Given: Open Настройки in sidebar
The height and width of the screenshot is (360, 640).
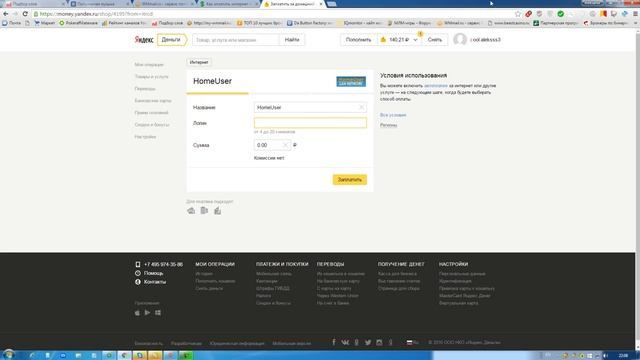Looking at the screenshot, I should 145,137.
